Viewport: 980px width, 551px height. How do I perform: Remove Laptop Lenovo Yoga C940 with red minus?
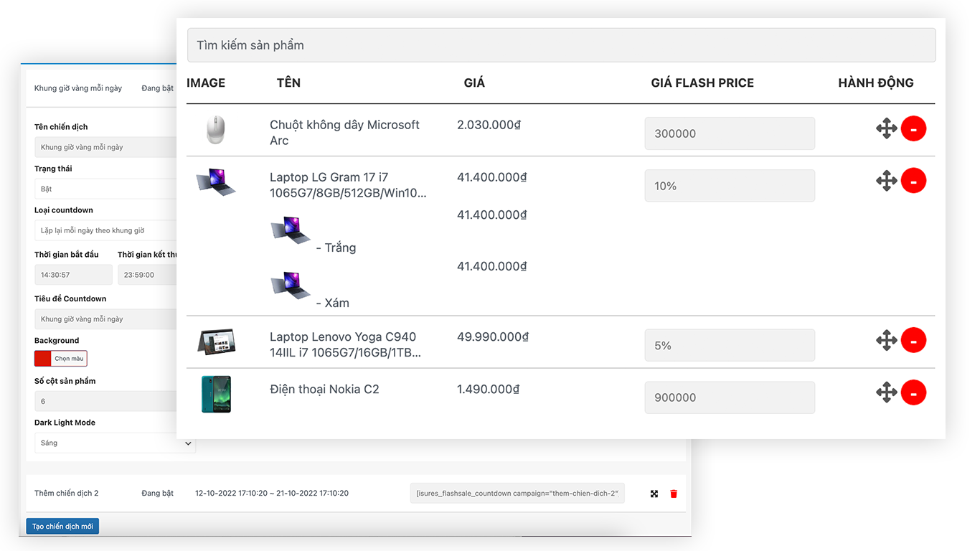(913, 340)
